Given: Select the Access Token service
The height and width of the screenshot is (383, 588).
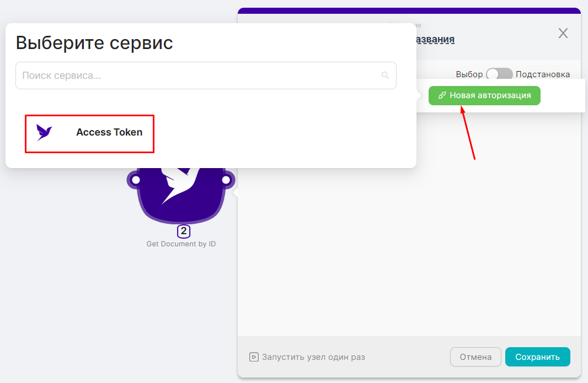Looking at the screenshot, I should pyautogui.click(x=89, y=134).
